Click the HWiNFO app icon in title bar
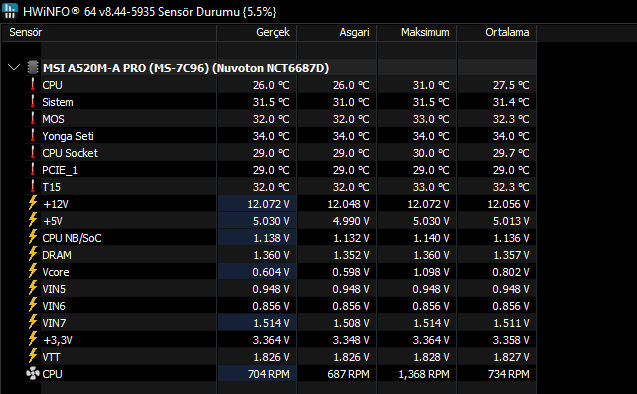Viewport: 637px width, 394px height. tap(10, 11)
